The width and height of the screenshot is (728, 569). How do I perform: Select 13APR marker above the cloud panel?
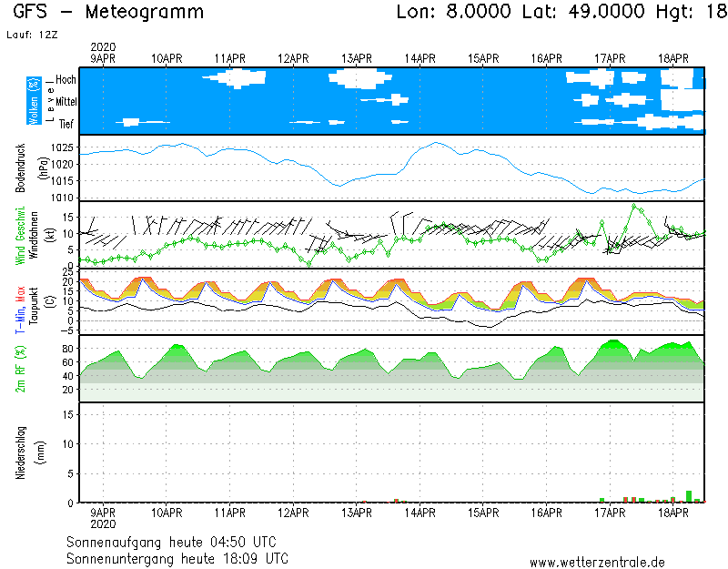[x=357, y=58]
